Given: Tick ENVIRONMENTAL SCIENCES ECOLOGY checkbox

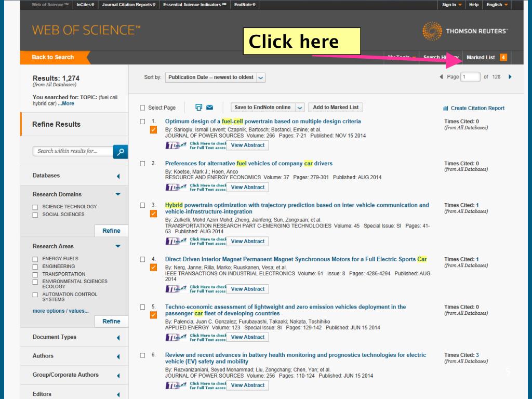Looking at the screenshot, I should point(35,282).
